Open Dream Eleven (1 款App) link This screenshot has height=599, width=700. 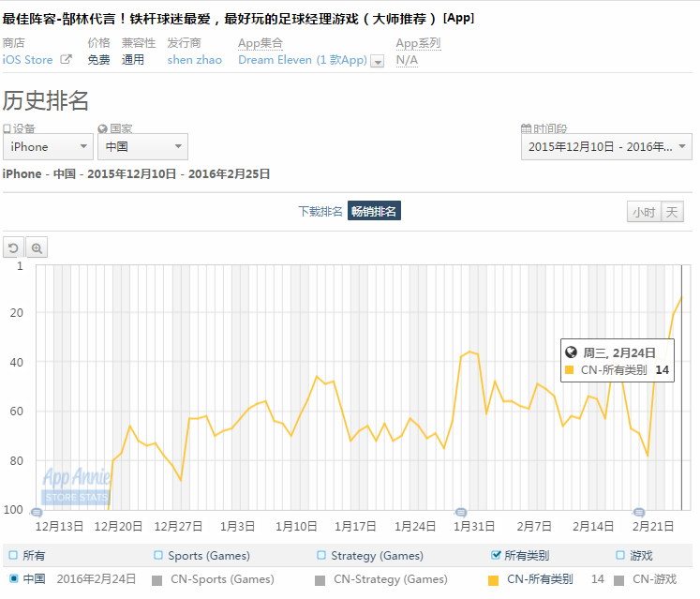303,60
